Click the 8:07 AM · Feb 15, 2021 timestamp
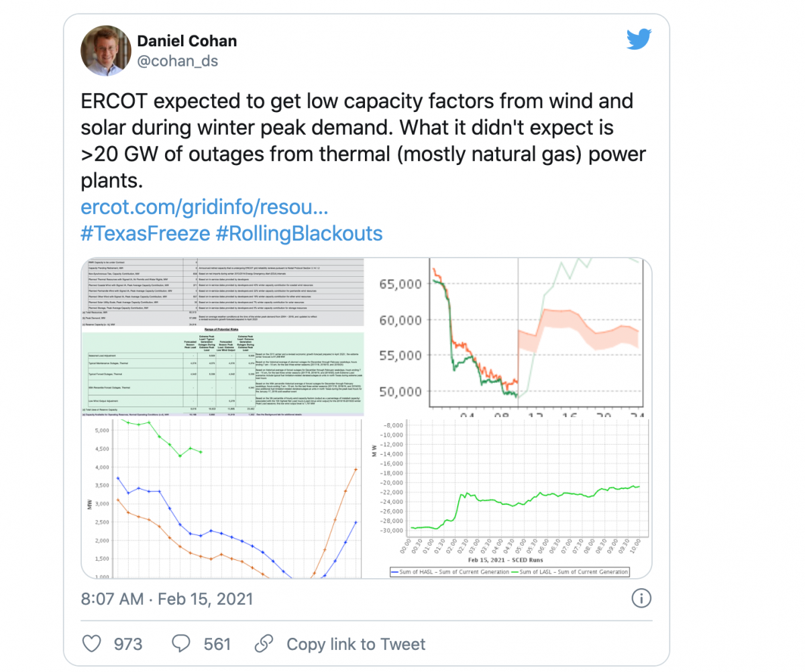The height and width of the screenshot is (672, 805). (167, 598)
